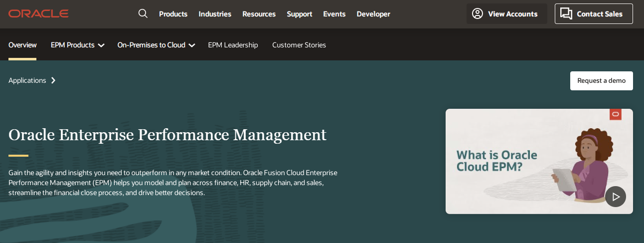Click the Oracle Enterprise Performance Management heading
Screen dimensions: 644x243
pyautogui.click(x=167, y=135)
